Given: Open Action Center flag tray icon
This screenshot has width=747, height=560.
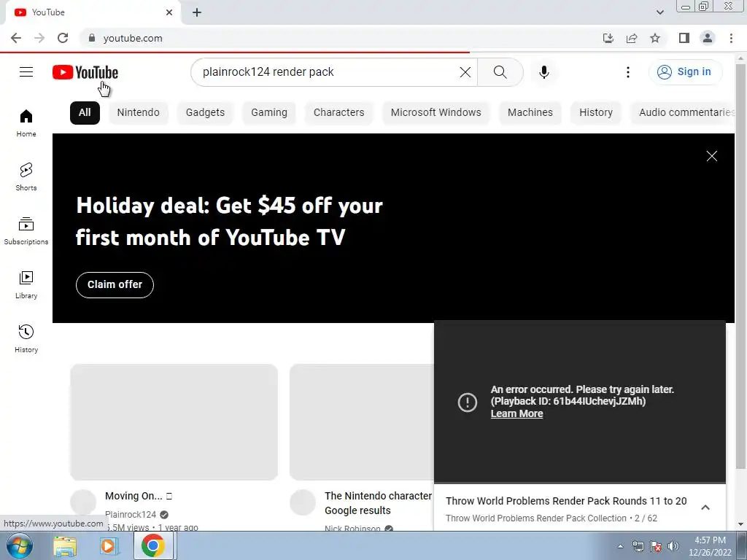Looking at the screenshot, I should tap(656, 546).
